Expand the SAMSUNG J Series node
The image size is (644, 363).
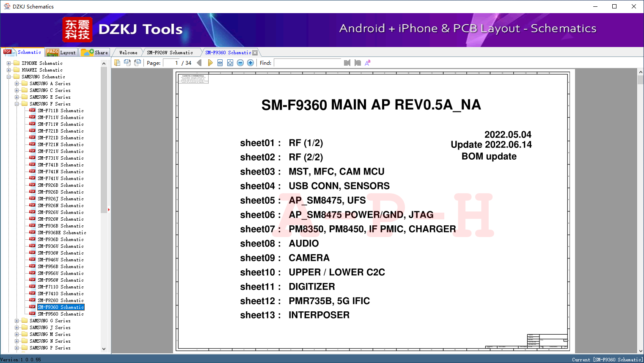[x=17, y=327]
